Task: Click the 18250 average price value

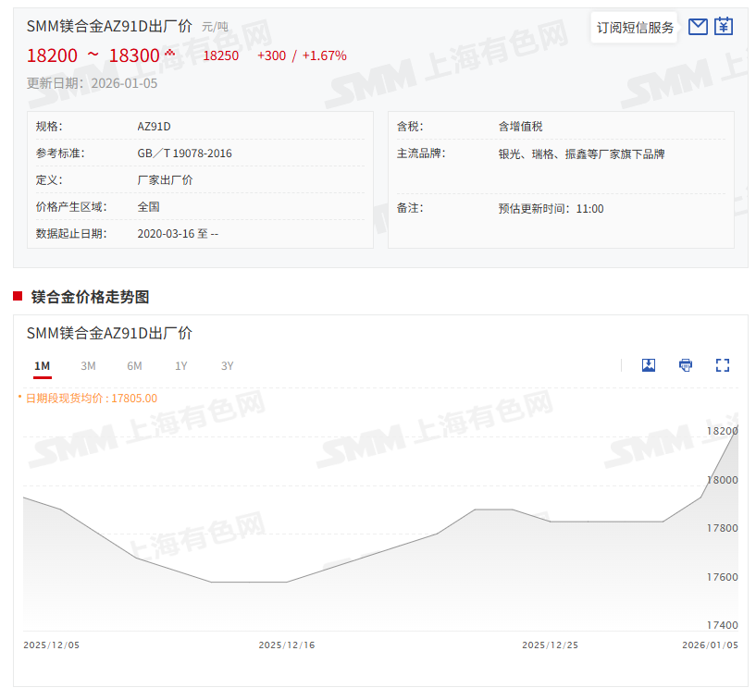Action: [x=220, y=55]
